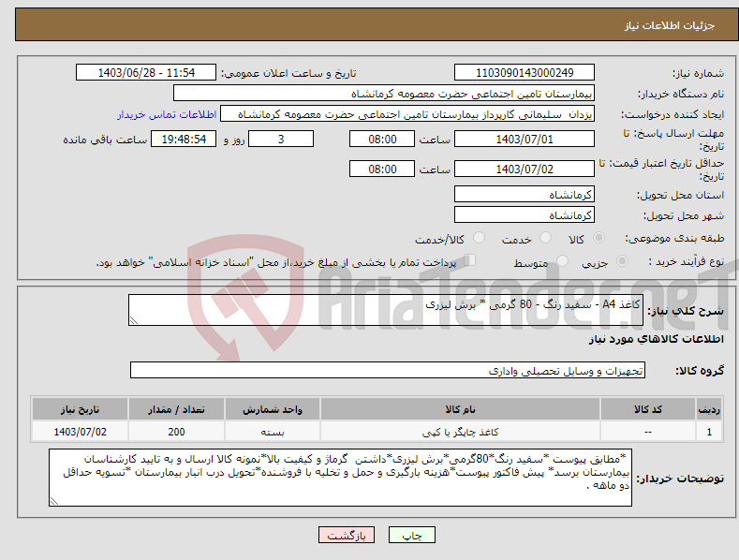Click price validity date 1403/07/02 field
Viewport: 739px width, 560px height.
pyautogui.click(x=525, y=169)
